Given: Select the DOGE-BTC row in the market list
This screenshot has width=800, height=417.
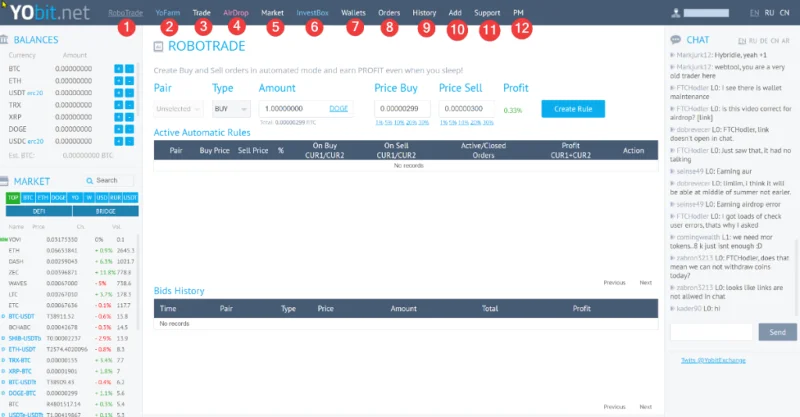Looking at the screenshot, I should (69, 394).
